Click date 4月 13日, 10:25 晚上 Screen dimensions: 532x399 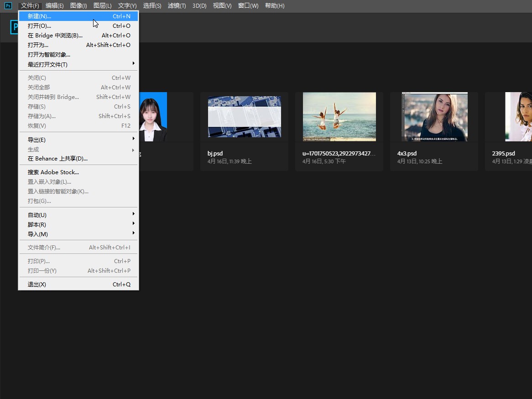420,161
